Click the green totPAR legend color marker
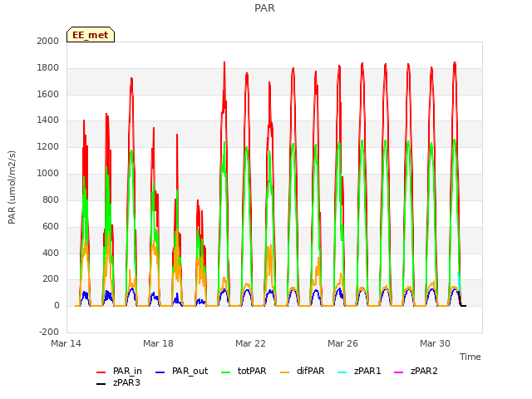 [x=225, y=372]
